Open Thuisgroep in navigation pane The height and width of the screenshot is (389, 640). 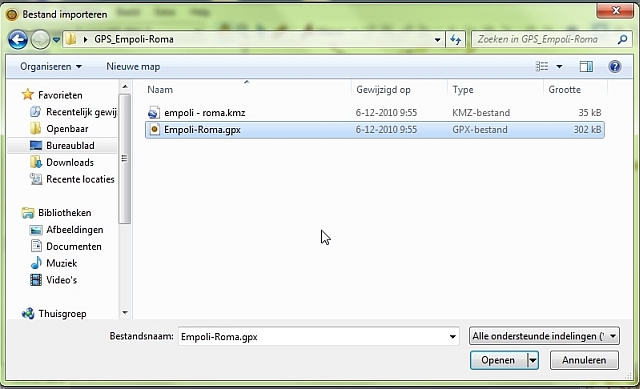62,314
